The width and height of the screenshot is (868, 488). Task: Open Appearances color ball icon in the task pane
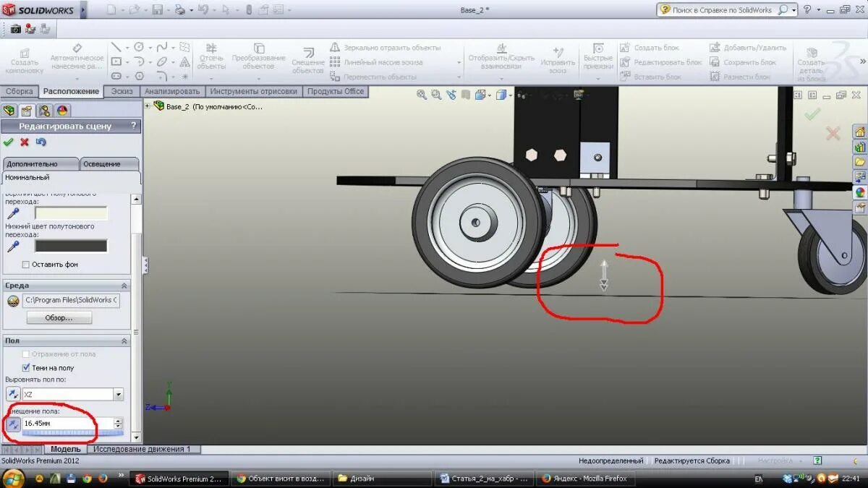860,192
